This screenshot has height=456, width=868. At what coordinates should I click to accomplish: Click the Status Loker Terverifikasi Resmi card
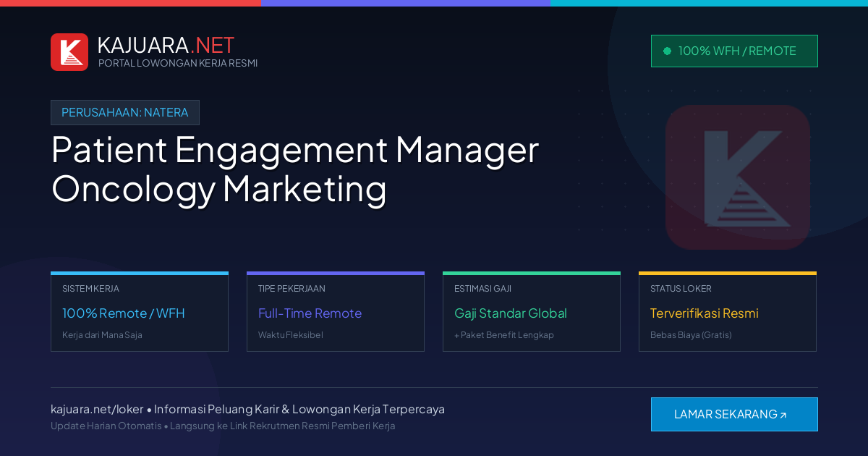coord(728,312)
